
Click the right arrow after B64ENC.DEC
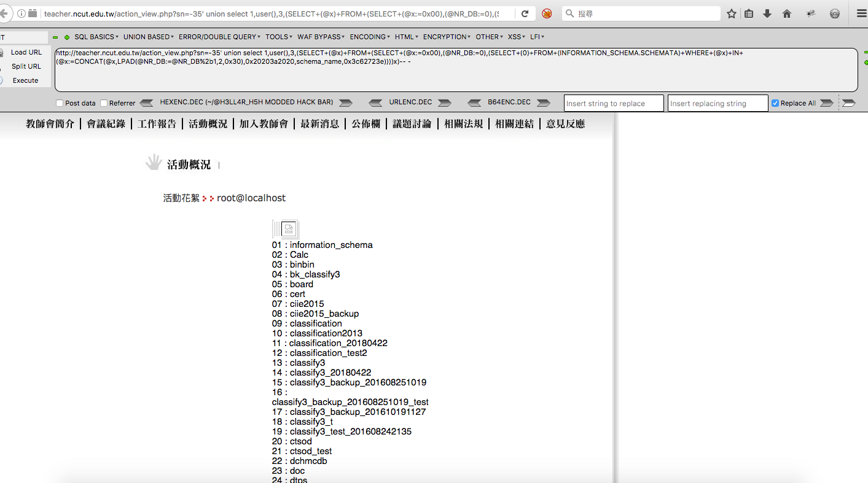click(x=543, y=102)
